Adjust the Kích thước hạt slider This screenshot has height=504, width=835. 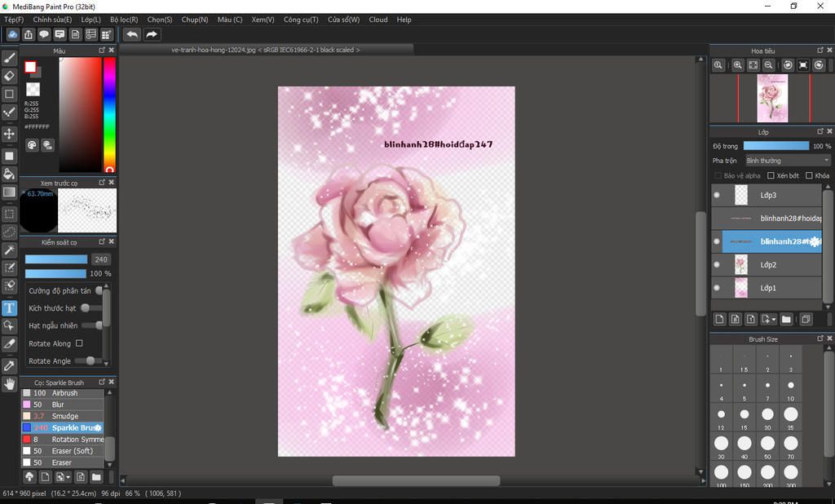click(x=91, y=308)
